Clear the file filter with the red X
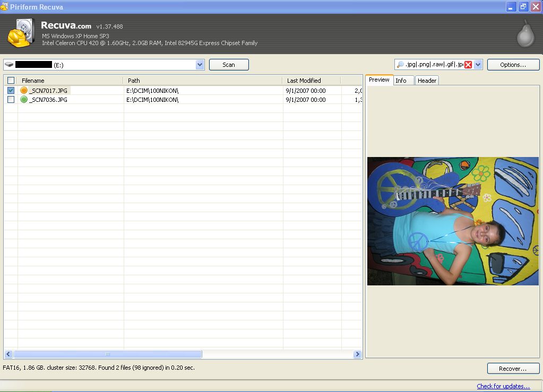543x392 pixels. click(468, 65)
